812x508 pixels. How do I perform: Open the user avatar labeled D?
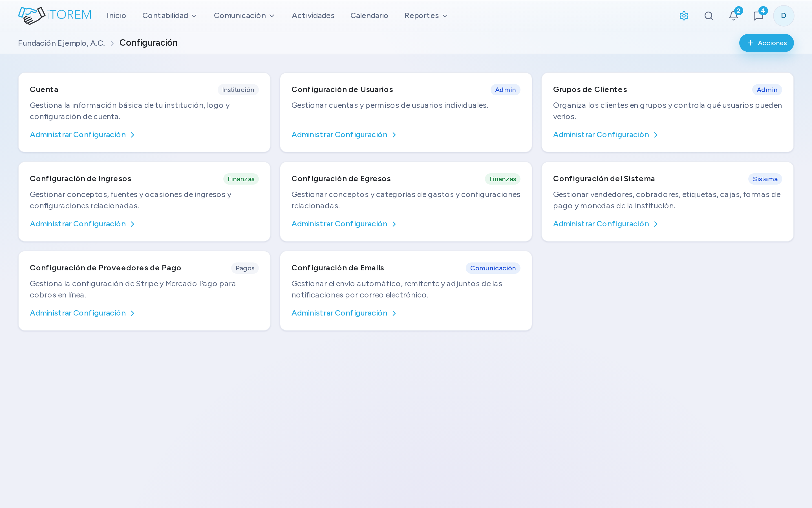(x=784, y=16)
